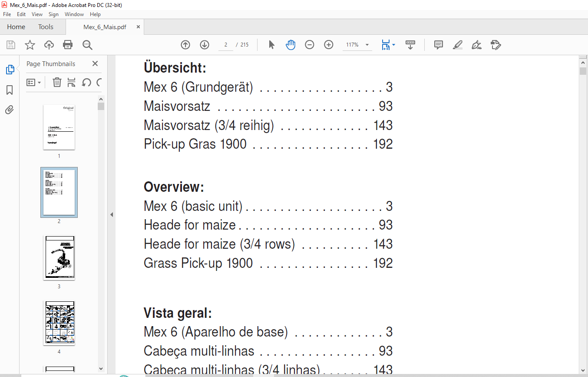Click the Save file icon
588x377 pixels.
pos(11,45)
